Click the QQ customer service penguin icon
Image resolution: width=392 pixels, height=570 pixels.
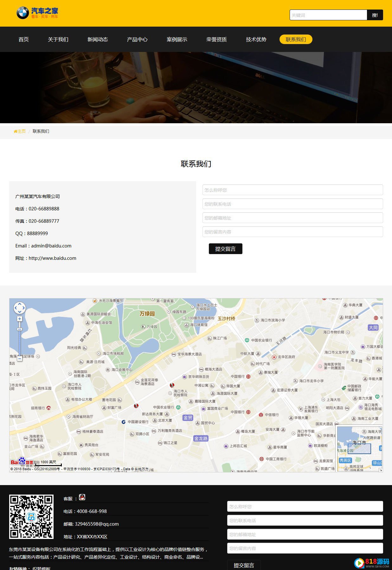coord(82,497)
